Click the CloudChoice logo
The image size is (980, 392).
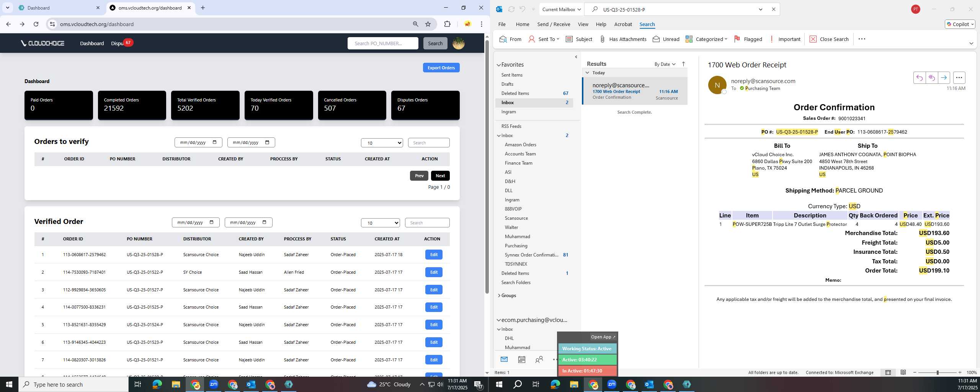[42, 43]
